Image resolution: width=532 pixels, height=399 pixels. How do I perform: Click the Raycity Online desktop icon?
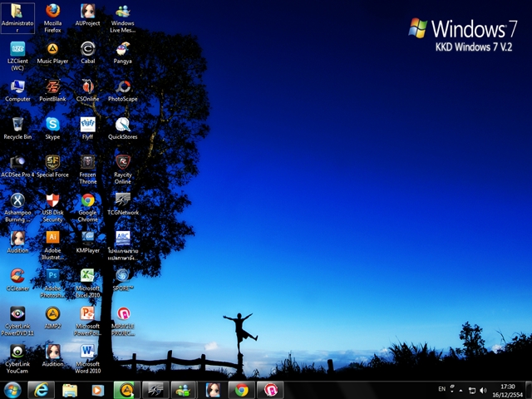coord(122,170)
